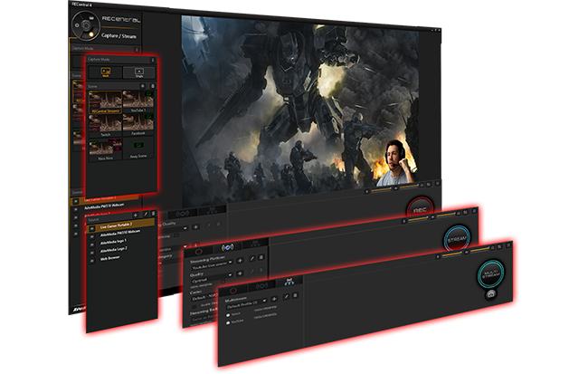Click the webcam overlay in the preview
The image size is (588, 374).
point(397,163)
